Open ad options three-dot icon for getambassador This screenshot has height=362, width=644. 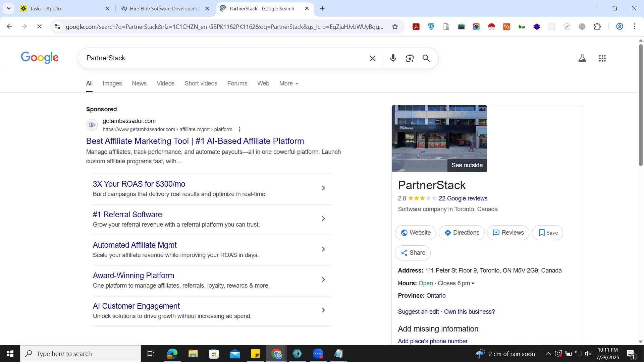[x=239, y=129]
